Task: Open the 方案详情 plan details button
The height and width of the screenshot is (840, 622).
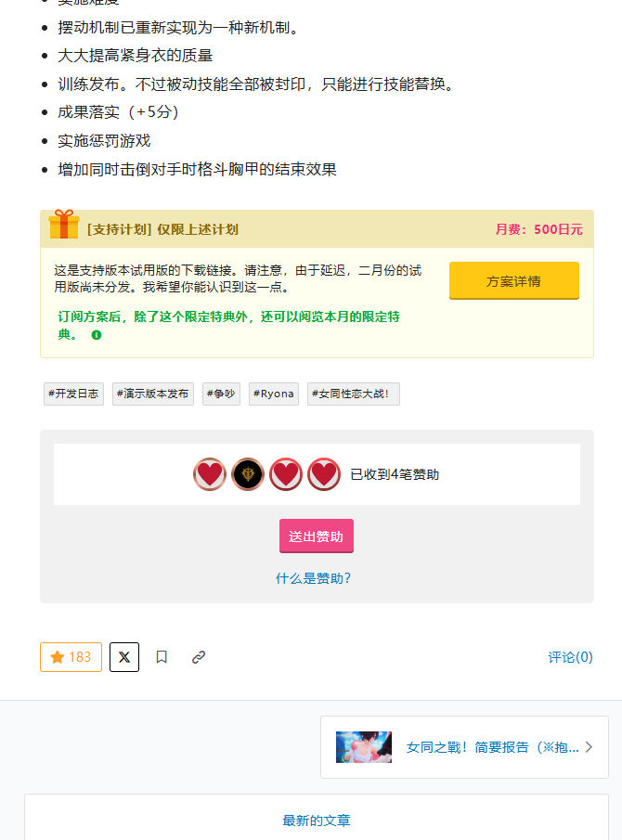Action: [x=513, y=279]
